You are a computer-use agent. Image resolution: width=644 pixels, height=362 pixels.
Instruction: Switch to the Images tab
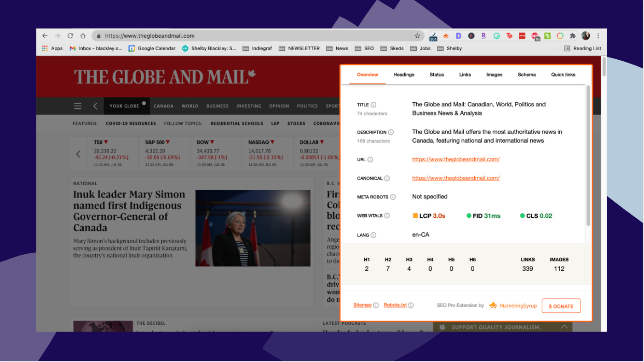(x=494, y=75)
